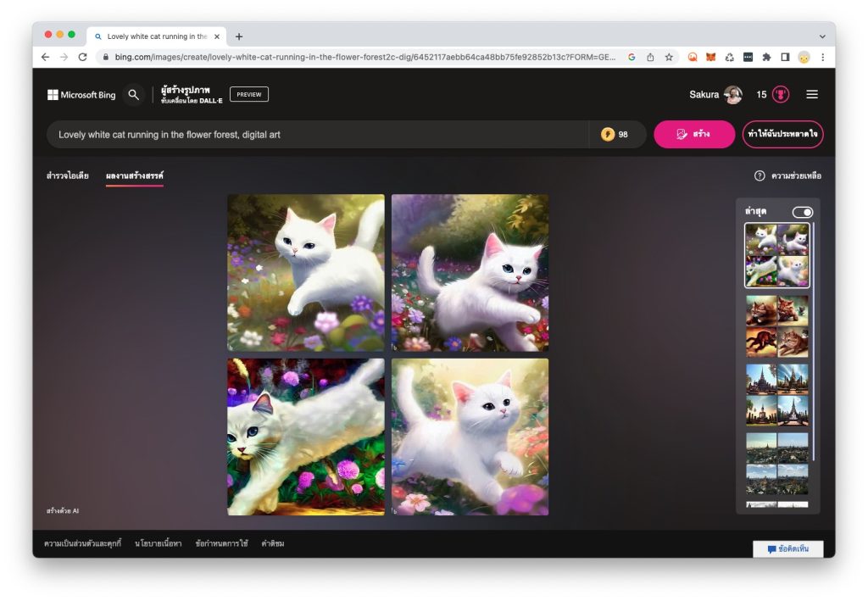Select the ผลงานสร้างสรรค์ tab
Screen dimensions: 868x601
pyautogui.click(x=134, y=176)
